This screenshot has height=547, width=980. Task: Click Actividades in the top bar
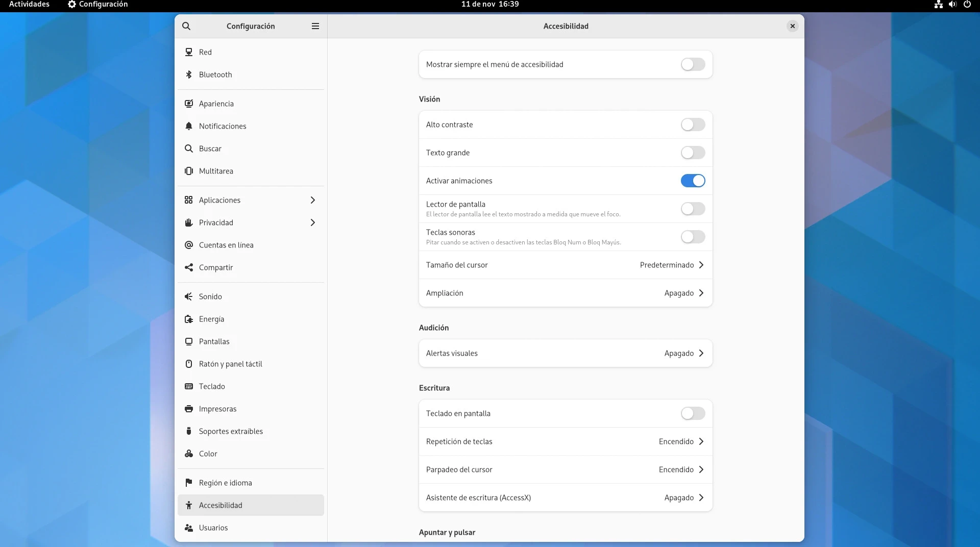[29, 4]
